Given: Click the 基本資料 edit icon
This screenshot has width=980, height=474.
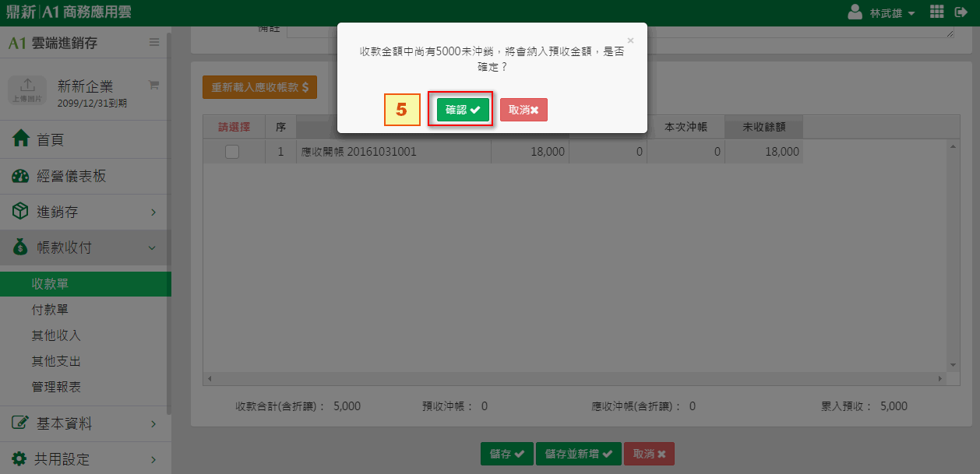Looking at the screenshot, I should click(x=21, y=423).
